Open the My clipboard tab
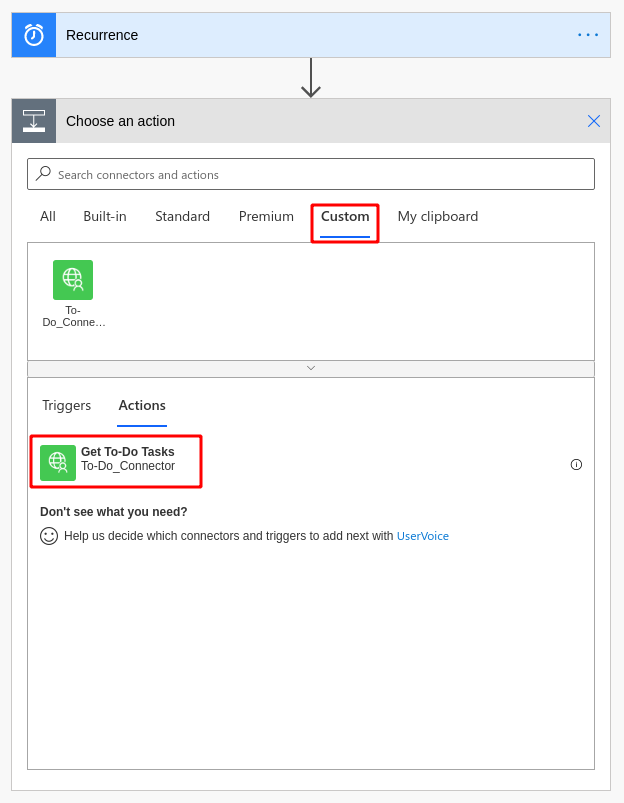This screenshot has height=803, width=624. click(x=438, y=217)
